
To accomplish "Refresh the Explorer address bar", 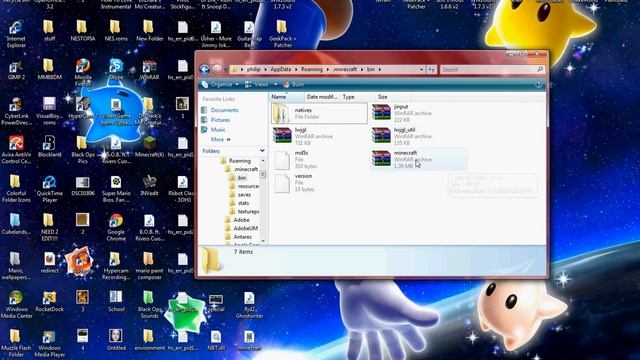I will pos(431,70).
